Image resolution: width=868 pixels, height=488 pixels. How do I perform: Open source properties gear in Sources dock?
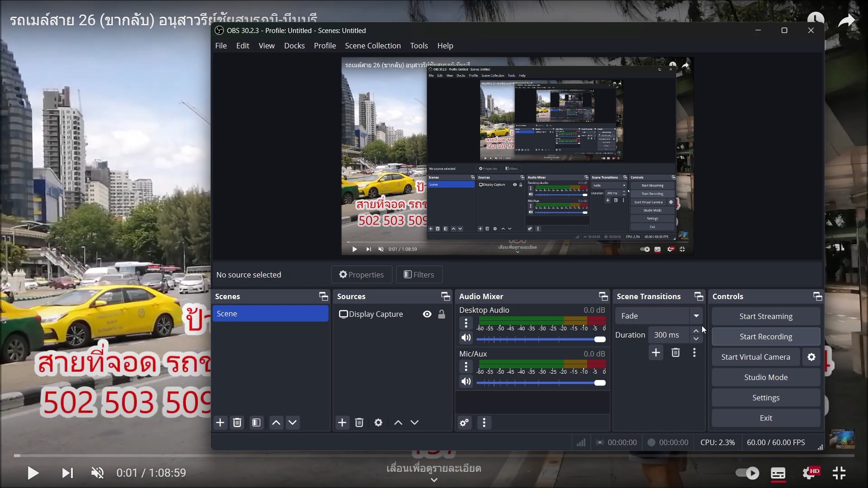(378, 423)
